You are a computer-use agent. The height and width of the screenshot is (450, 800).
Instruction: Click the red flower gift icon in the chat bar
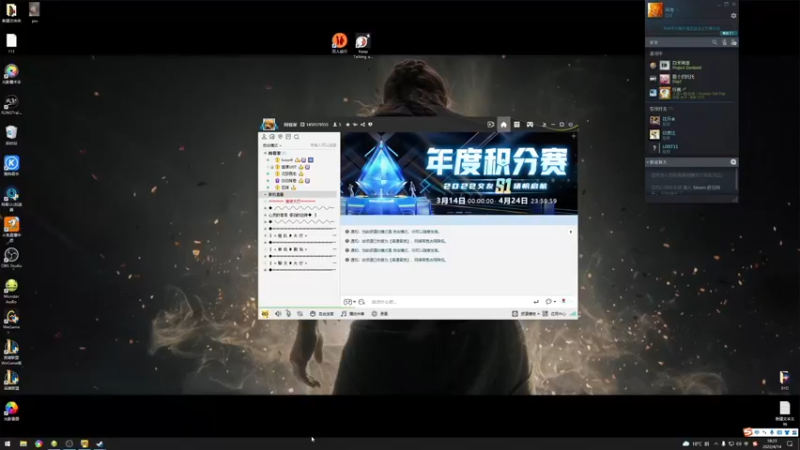coord(564,301)
